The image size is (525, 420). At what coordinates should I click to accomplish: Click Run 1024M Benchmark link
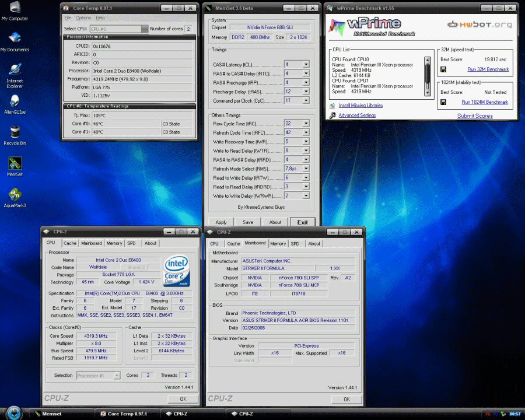tap(485, 102)
